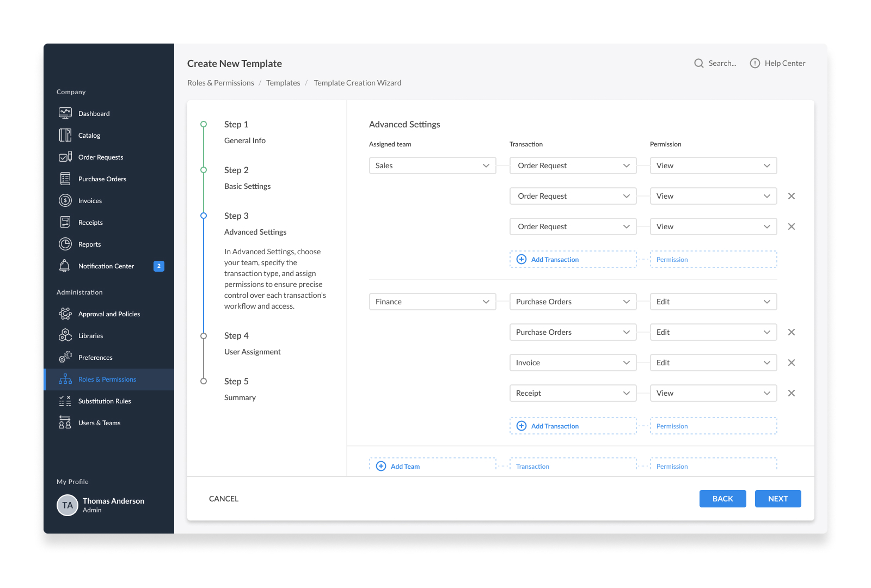Viewport: 871px width, 588px height.
Task: Click the notification count badge showing 2
Action: point(159,266)
